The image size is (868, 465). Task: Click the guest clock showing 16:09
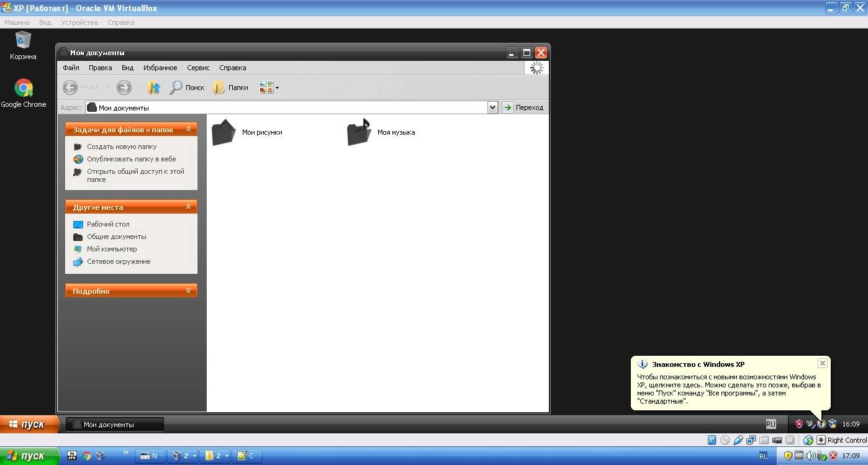851,424
